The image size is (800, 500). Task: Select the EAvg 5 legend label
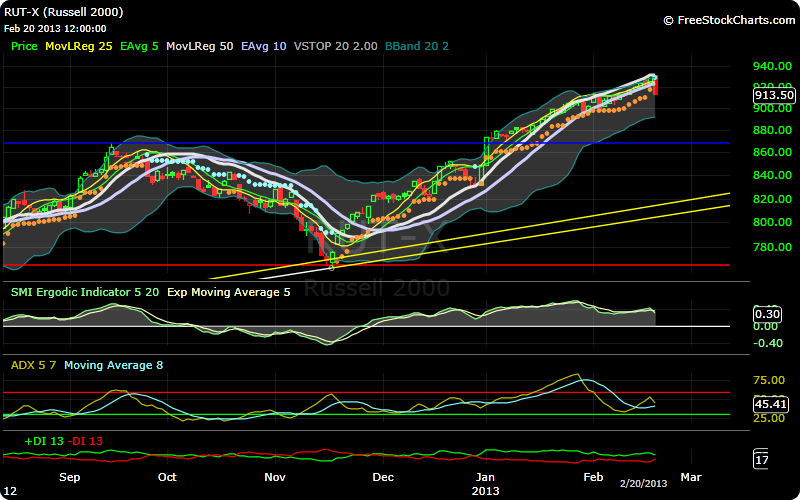(x=139, y=46)
